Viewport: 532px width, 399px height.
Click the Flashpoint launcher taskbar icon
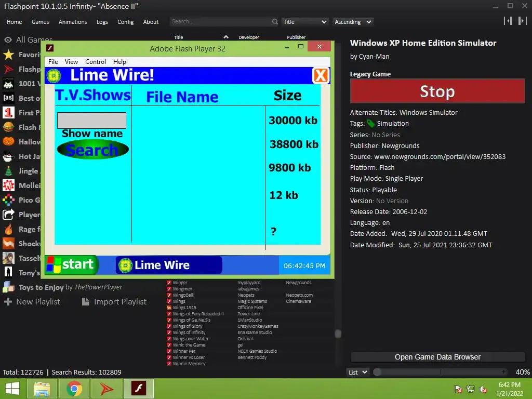(x=106, y=389)
